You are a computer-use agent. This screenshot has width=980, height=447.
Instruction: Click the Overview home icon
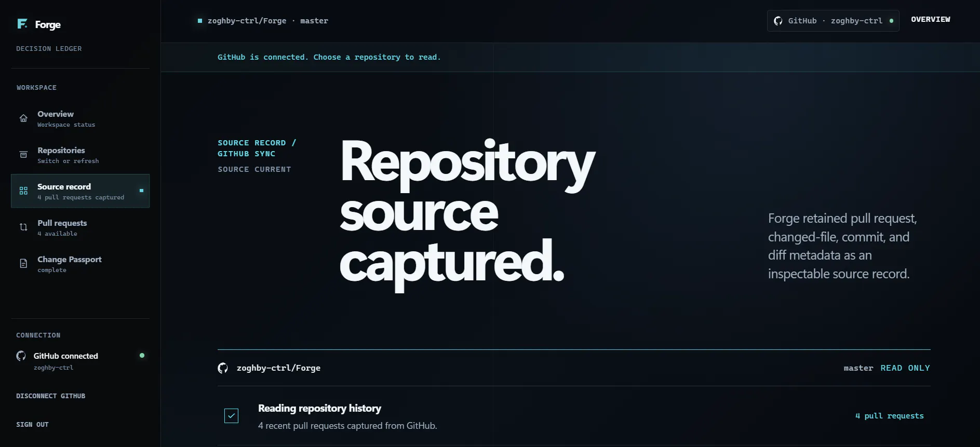point(23,118)
